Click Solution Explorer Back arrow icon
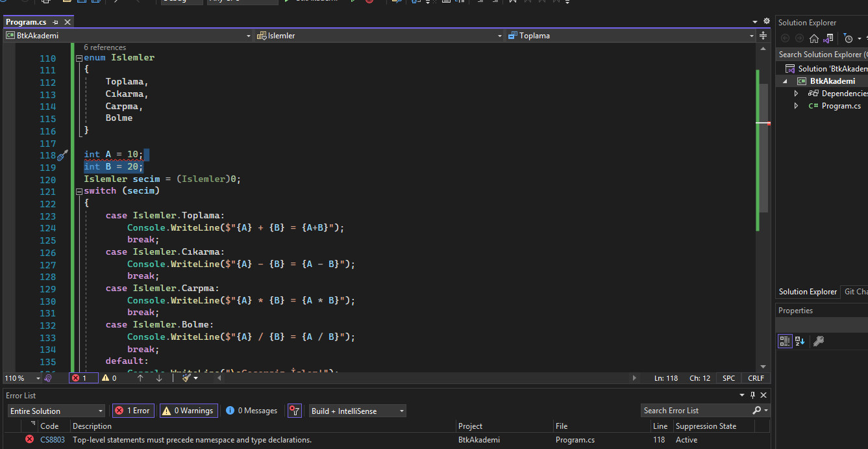868x449 pixels. [x=786, y=38]
